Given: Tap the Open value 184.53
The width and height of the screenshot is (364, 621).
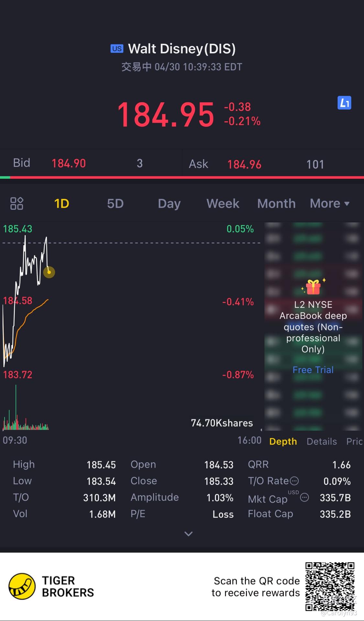Looking at the screenshot, I should [219, 465].
